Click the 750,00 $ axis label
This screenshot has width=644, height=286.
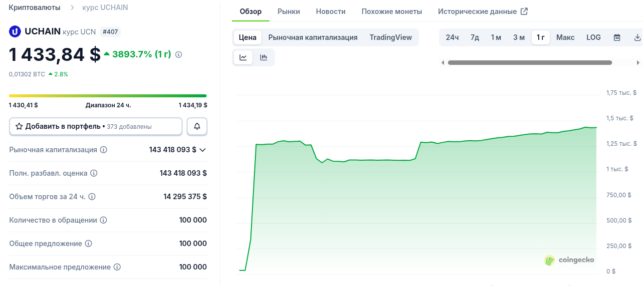point(619,195)
